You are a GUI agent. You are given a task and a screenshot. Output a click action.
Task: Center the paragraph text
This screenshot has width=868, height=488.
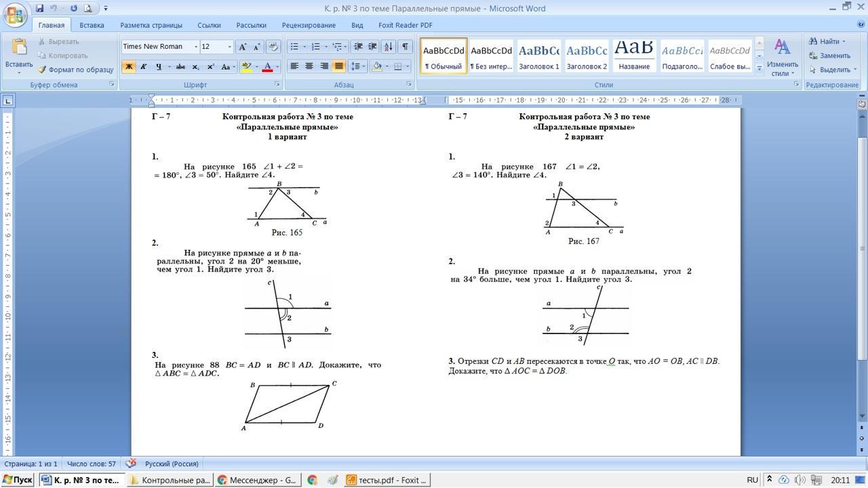click(309, 66)
